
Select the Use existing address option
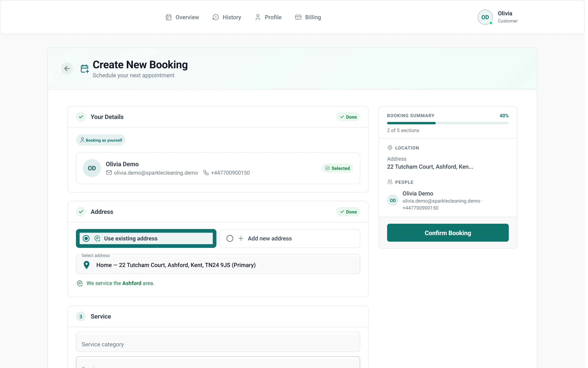pyautogui.click(x=146, y=239)
